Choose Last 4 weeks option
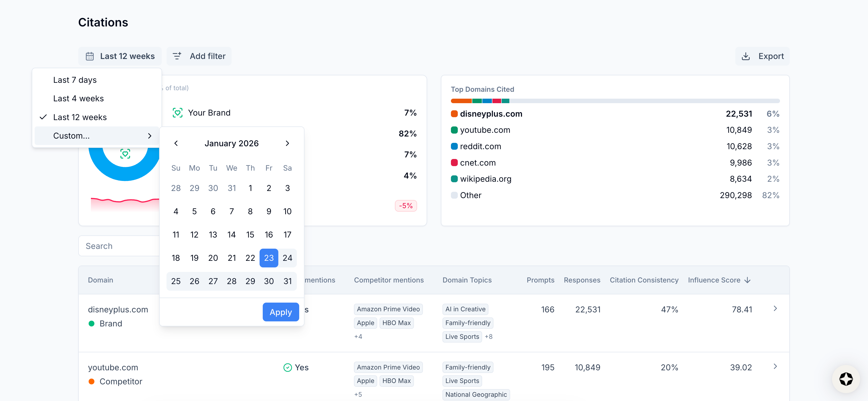 pos(79,98)
